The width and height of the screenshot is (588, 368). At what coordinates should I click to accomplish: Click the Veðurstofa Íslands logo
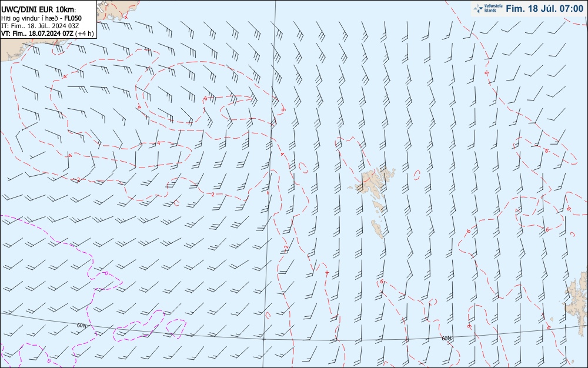tap(488, 9)
